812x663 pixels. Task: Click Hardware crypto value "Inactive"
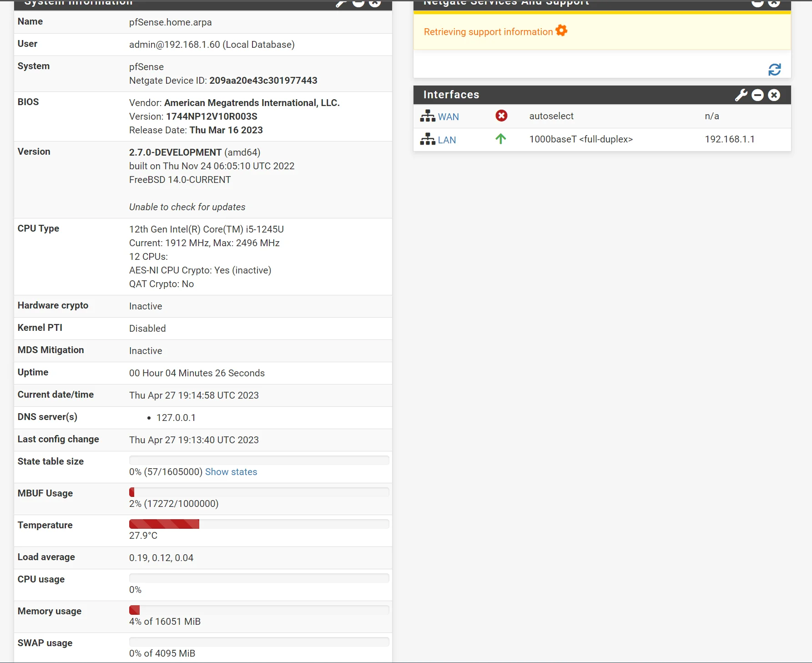tap(146, 306)
